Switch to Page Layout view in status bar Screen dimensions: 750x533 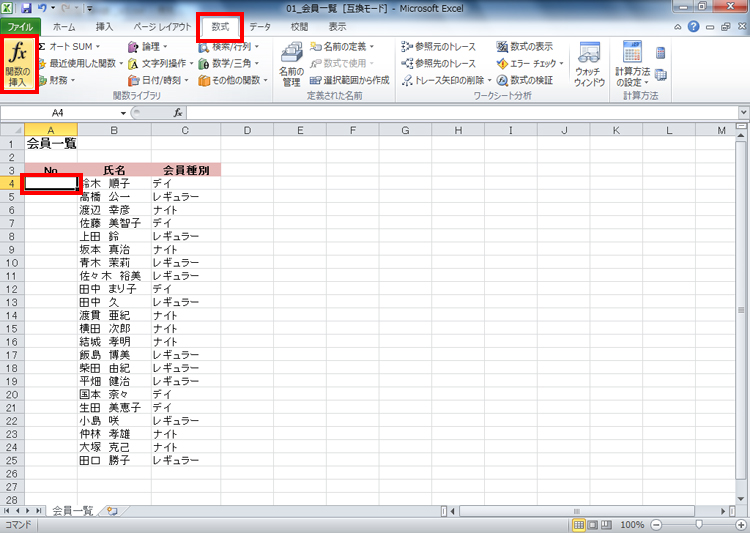[593, 525]
